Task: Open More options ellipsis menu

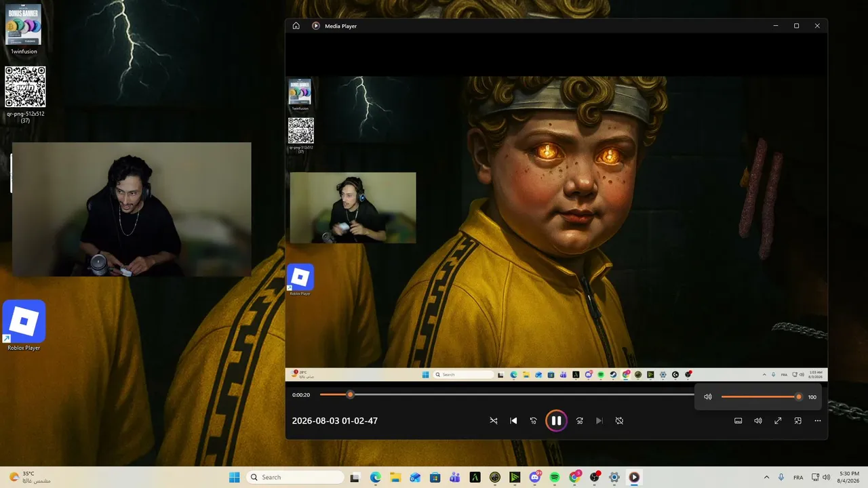Action: pos(818,421)
